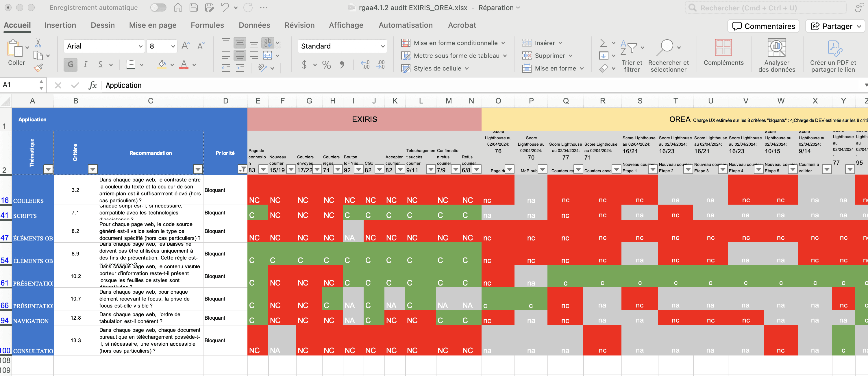Open the Analyser des données tool
This screenshot has height=376, width=868.
coord(776,55)
